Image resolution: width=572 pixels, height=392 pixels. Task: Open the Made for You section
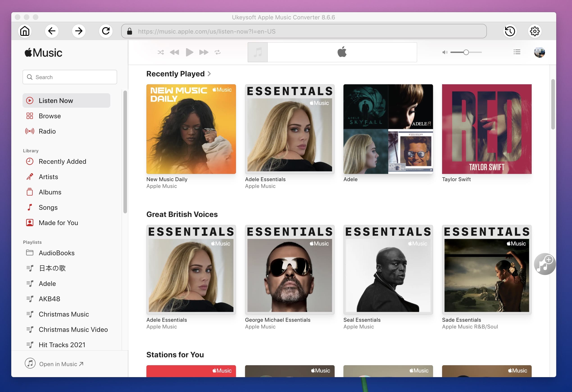(59, 223)
